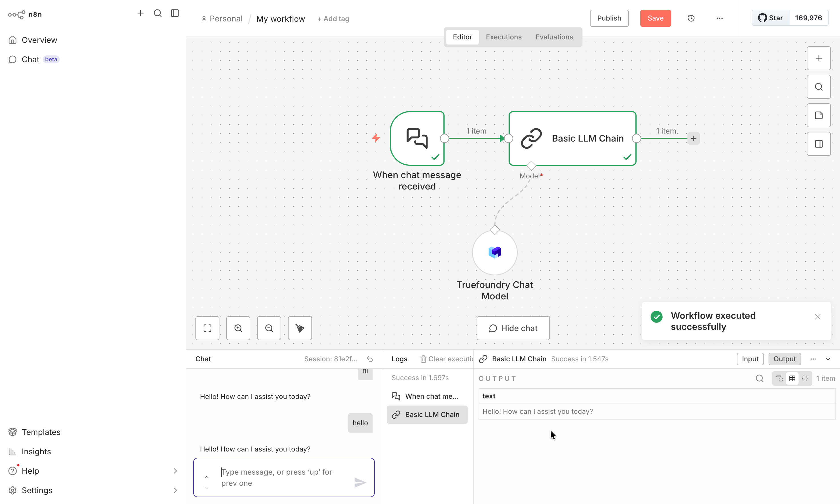Keep output in table view
This screenshot has height=504, width=840.
(x=792, y=378)
